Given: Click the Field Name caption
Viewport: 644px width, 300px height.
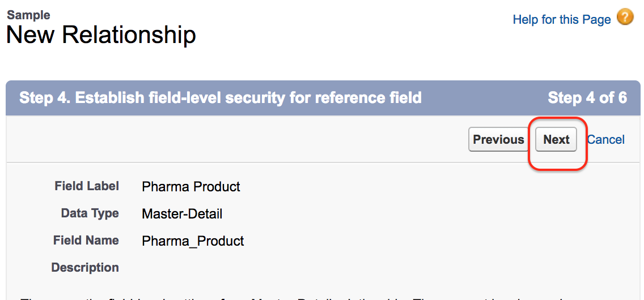Looking at the screenshot, I should tap(86, 241).
